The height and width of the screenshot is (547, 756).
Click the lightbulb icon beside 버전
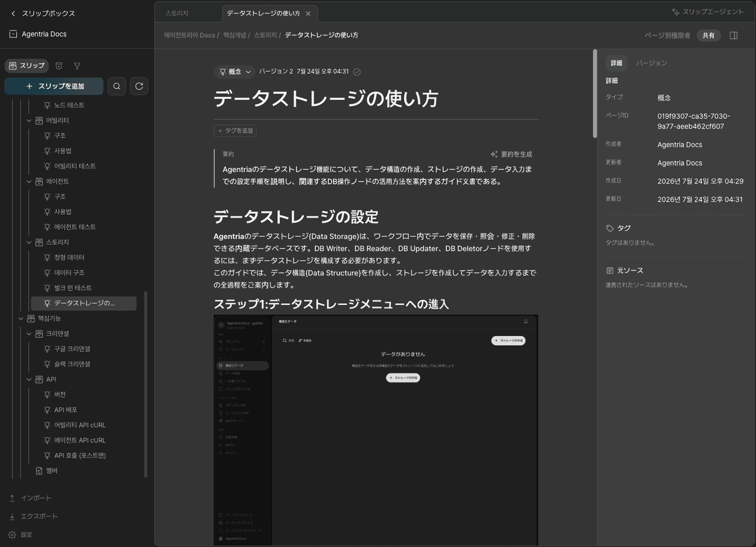coord(47,394)
